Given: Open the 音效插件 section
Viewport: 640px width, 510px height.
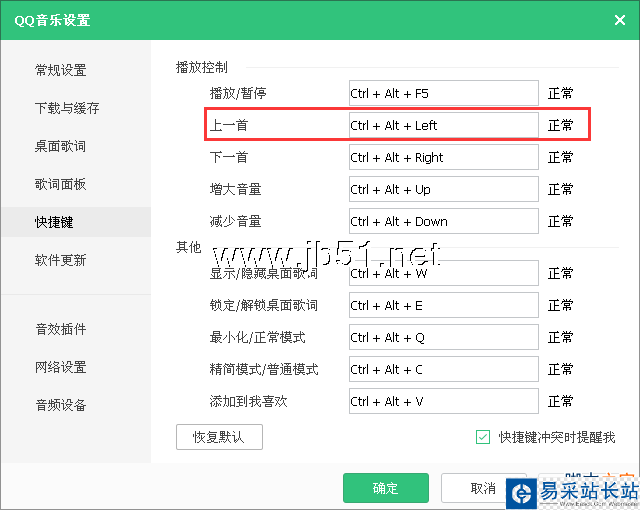Looking at the screenshot, I should tap(61, 329).
